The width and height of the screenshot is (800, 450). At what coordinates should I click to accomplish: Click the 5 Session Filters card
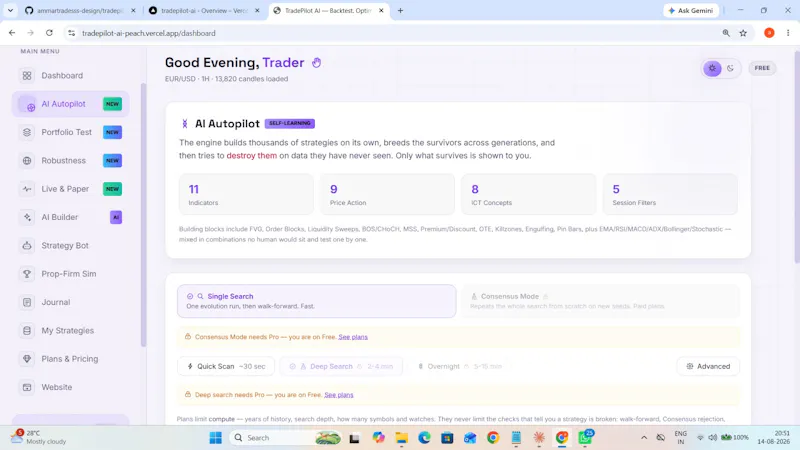coord(670,194)
